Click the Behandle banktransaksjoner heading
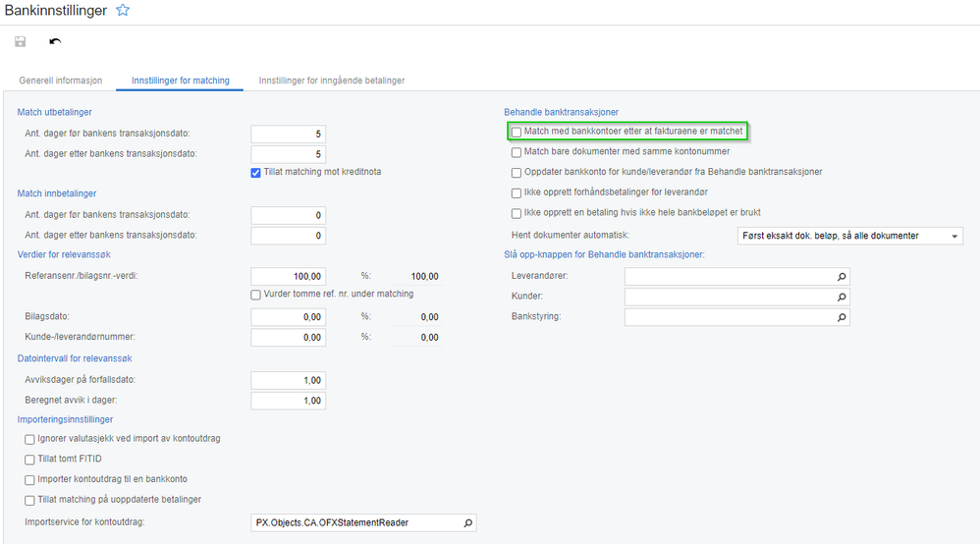 562,112
